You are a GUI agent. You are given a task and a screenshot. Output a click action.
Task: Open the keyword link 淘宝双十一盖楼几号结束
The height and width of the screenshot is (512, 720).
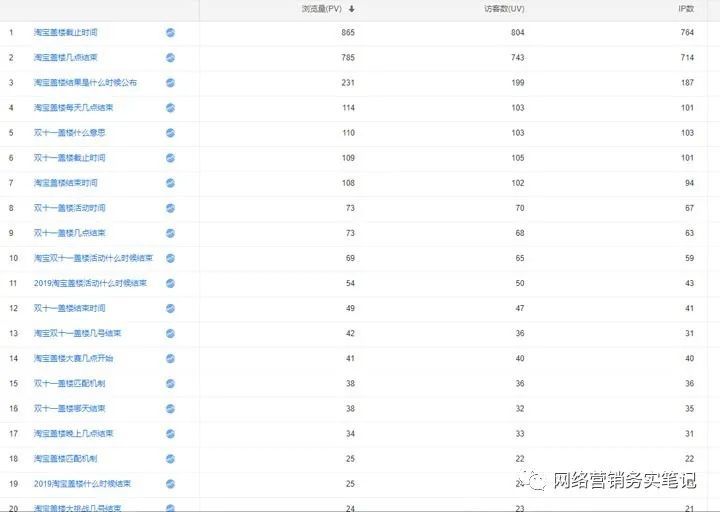(78, 333)
